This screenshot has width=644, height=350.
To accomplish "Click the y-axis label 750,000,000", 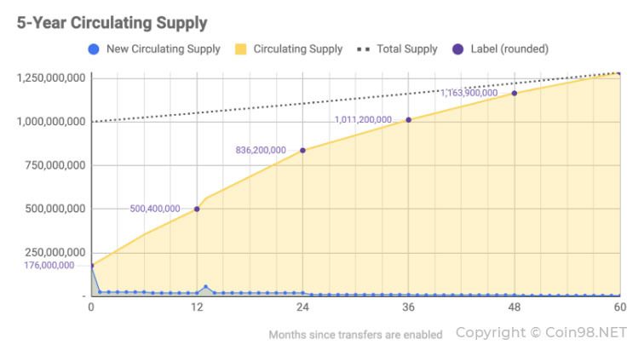I will (55, 165).
